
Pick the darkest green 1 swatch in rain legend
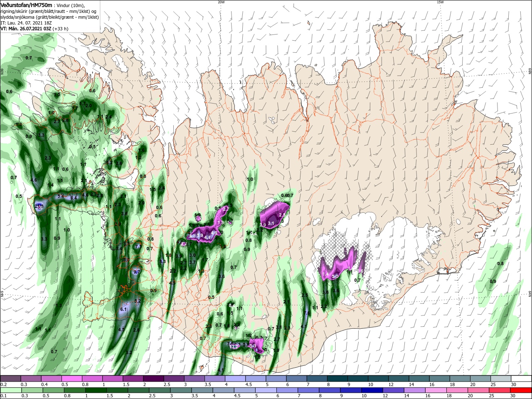(96, 390)
